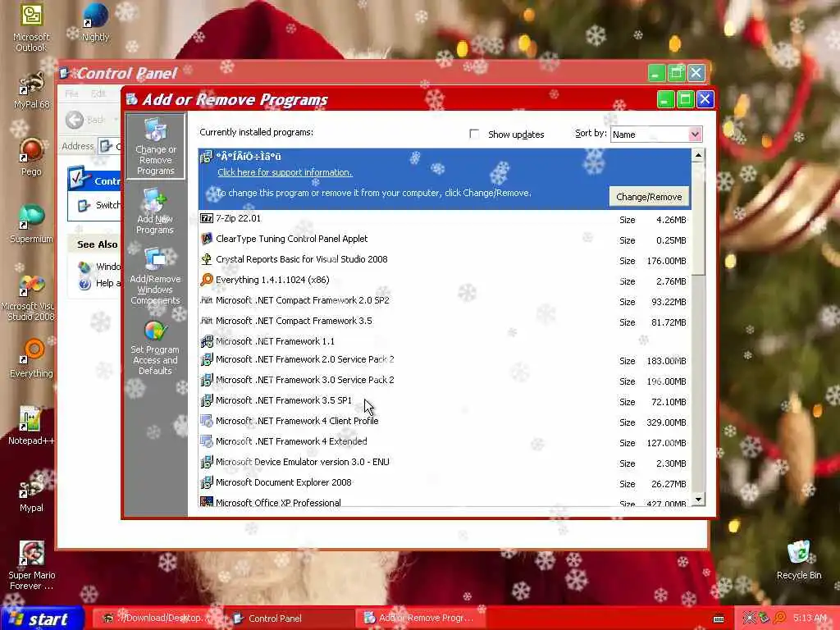Click the Everything 1.4.1.1024 list icon

206,280
